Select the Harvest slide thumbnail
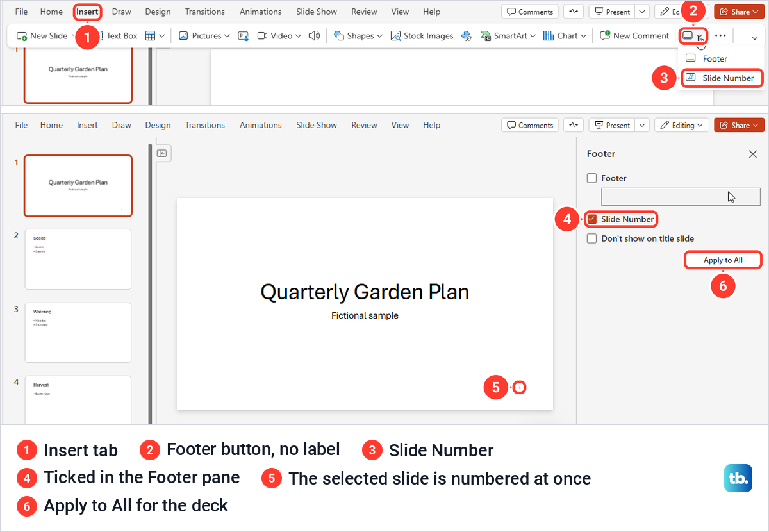 point(78,399)
